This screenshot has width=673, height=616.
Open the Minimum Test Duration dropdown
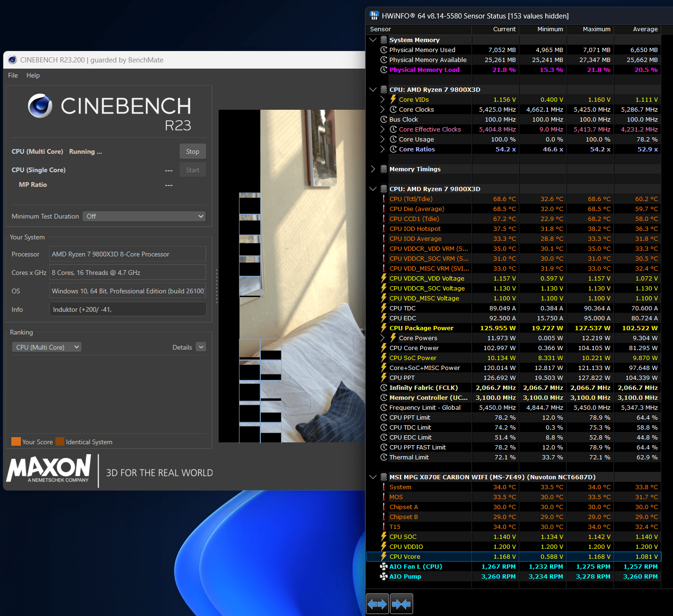(x=144, y=216)
